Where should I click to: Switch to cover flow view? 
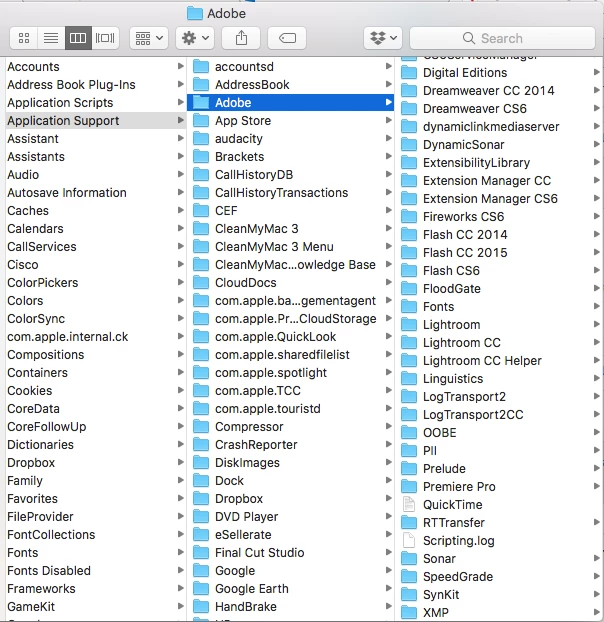pyautogui.click(x=105, y=38)
